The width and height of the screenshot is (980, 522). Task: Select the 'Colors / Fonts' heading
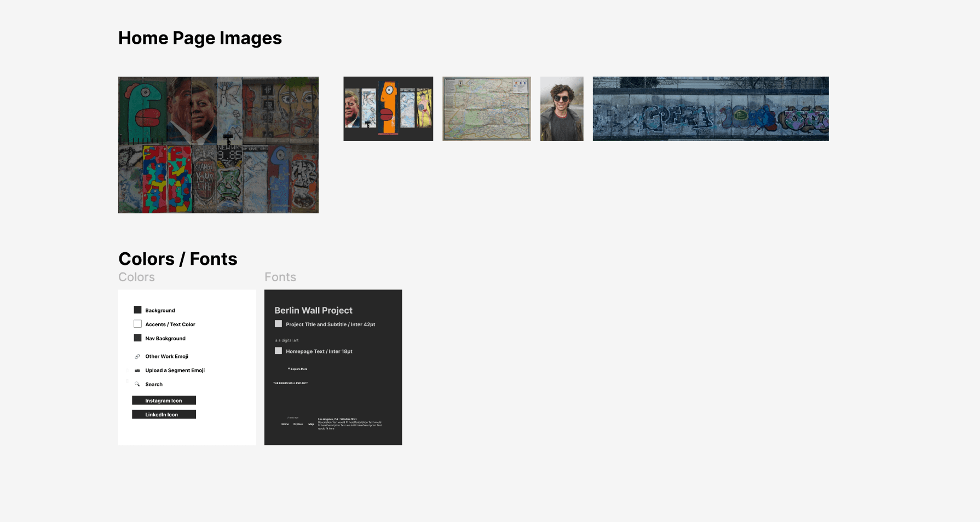click(x=178, y=259)
